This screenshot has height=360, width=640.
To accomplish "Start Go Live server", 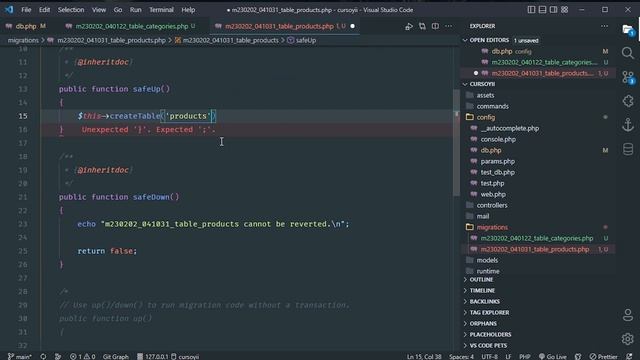I will coord(552,356).
